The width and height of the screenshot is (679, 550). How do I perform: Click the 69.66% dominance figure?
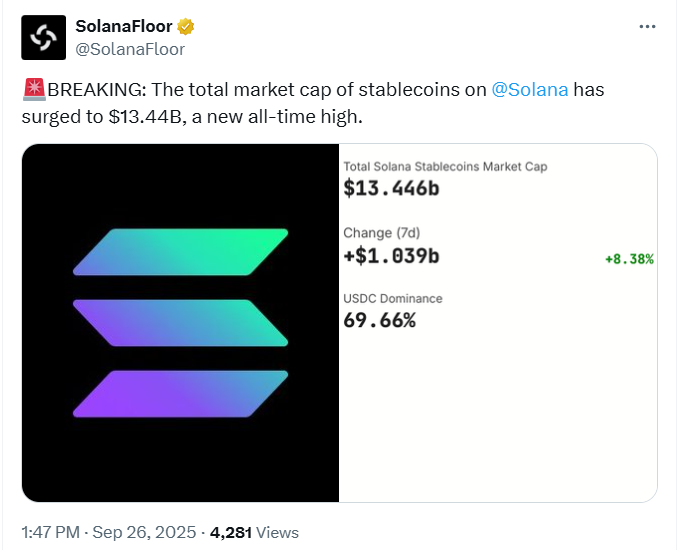tap(379, 320)
